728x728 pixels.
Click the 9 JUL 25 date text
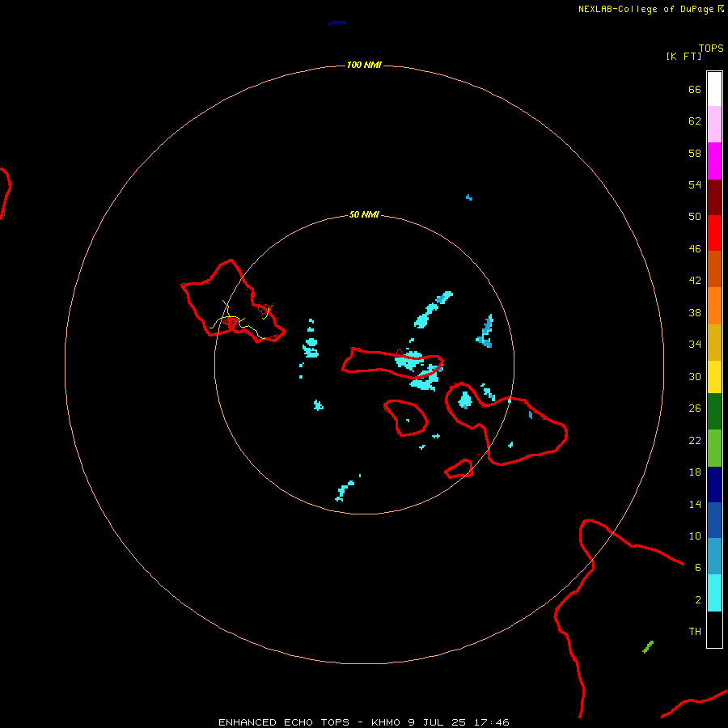(437, 722)
